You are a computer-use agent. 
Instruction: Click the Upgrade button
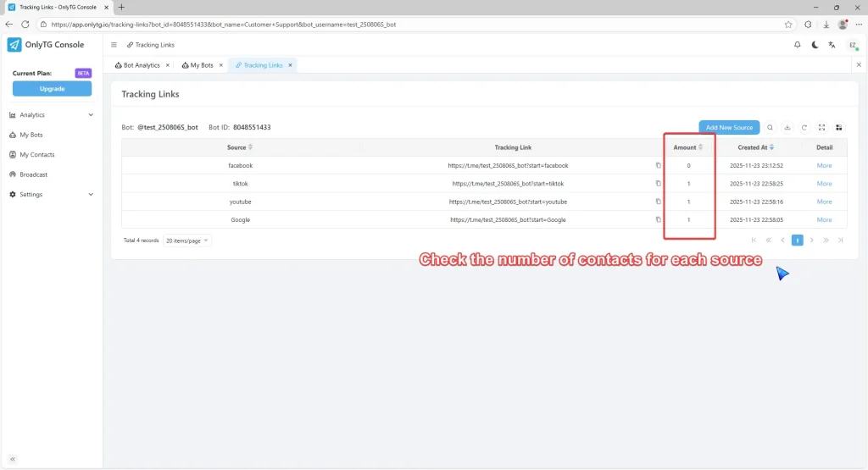52,88
